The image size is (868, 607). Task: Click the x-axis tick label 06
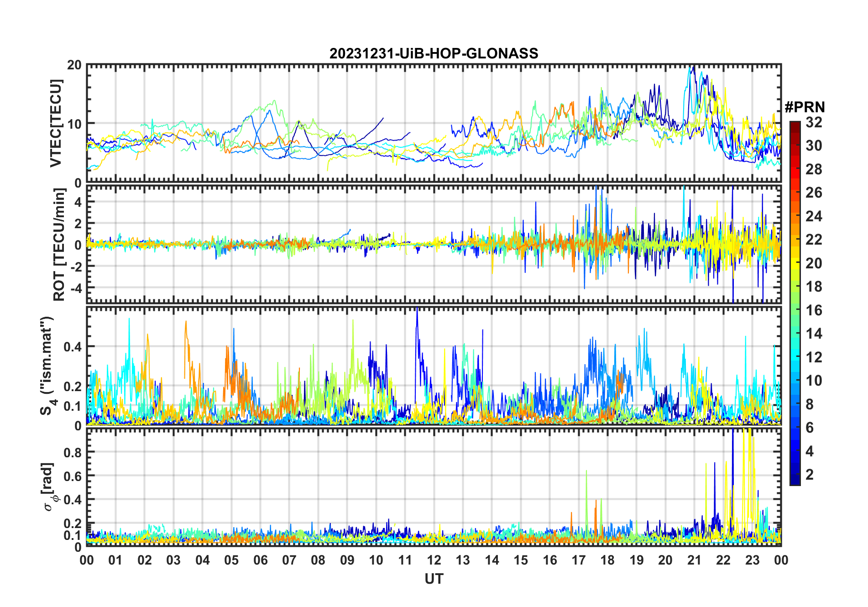tap(260, 560)
